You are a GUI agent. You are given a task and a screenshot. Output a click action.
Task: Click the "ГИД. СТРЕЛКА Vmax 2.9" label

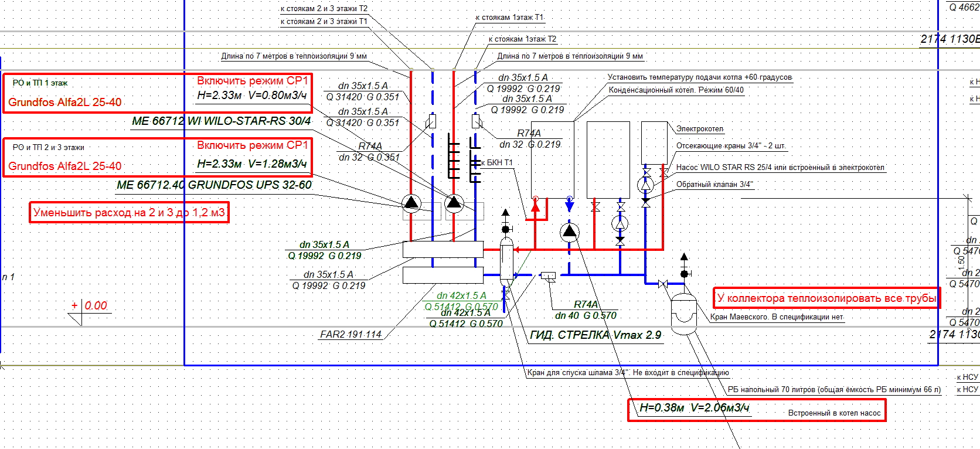596,335
